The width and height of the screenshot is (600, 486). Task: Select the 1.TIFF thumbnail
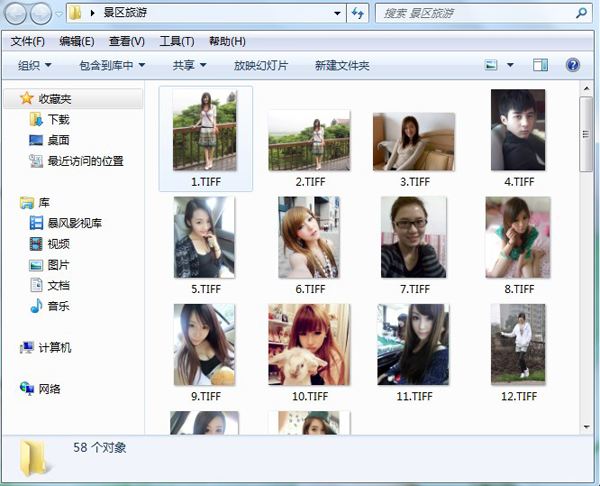coord(205,130)
